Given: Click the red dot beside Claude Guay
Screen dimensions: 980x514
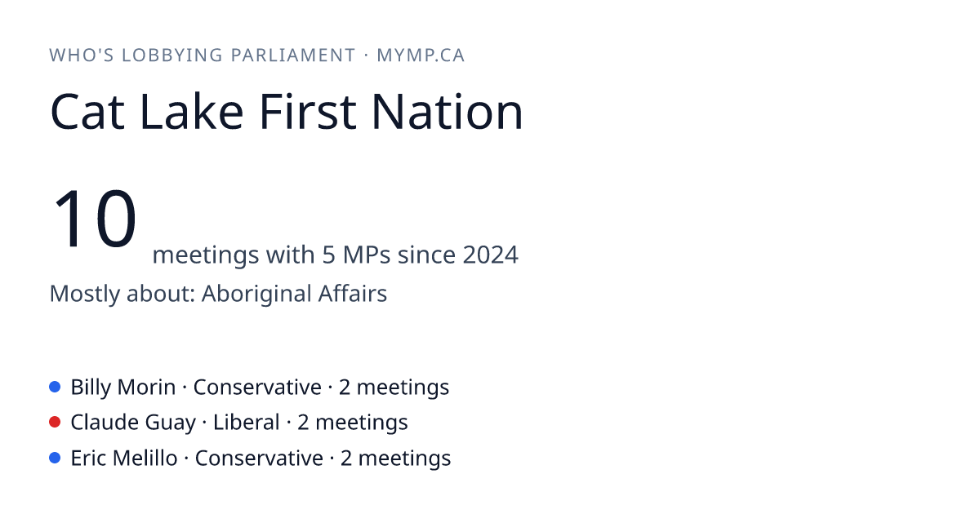Looking at the screenshot, I should tap(55, 422).
